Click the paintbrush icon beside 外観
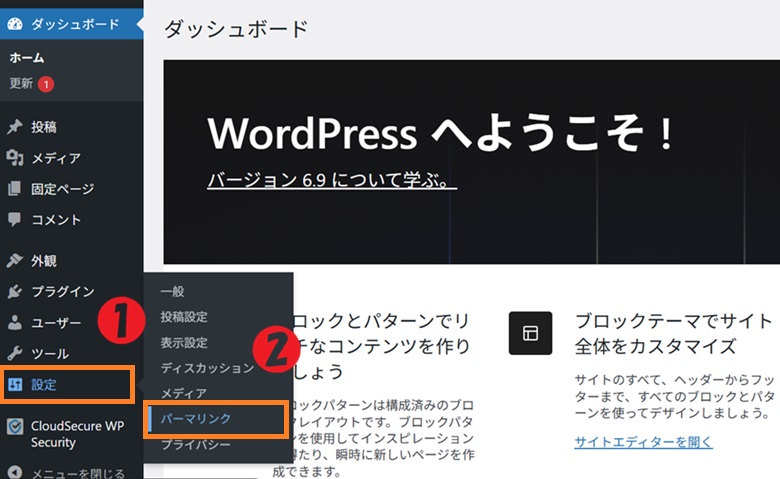The image size is (780, 479). [15, 260]
